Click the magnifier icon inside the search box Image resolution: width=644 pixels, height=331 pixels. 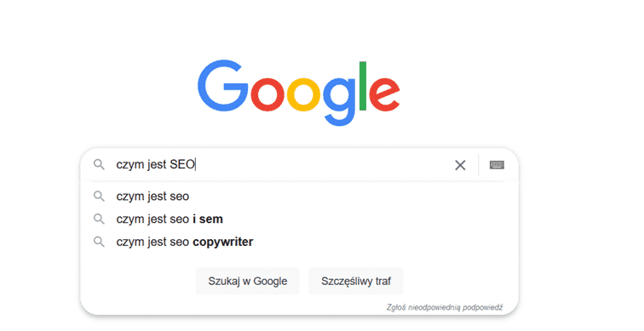coord(99,164)
